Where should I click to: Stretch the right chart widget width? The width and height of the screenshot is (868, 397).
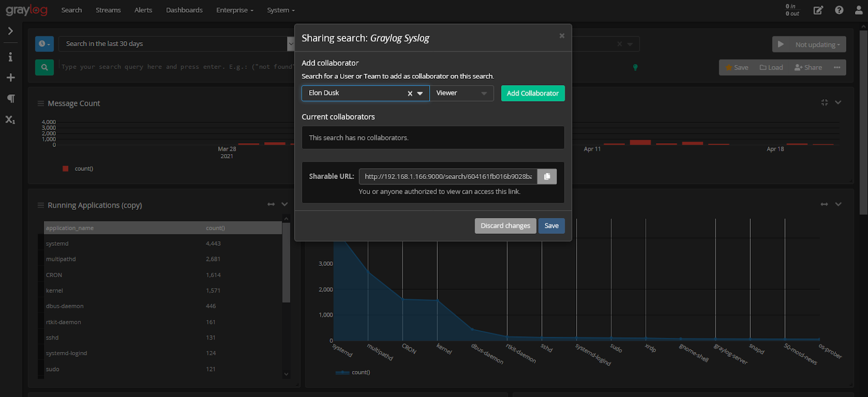tap(825, 204)
